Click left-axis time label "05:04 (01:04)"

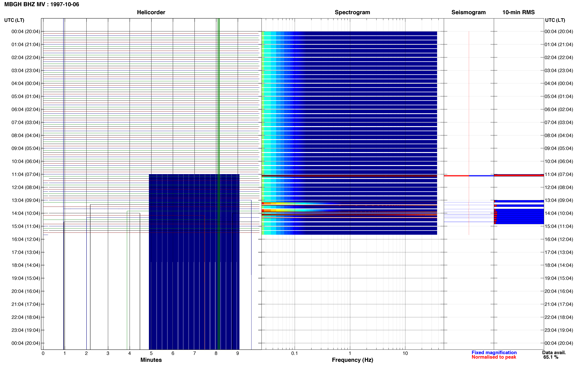[26, 96]
